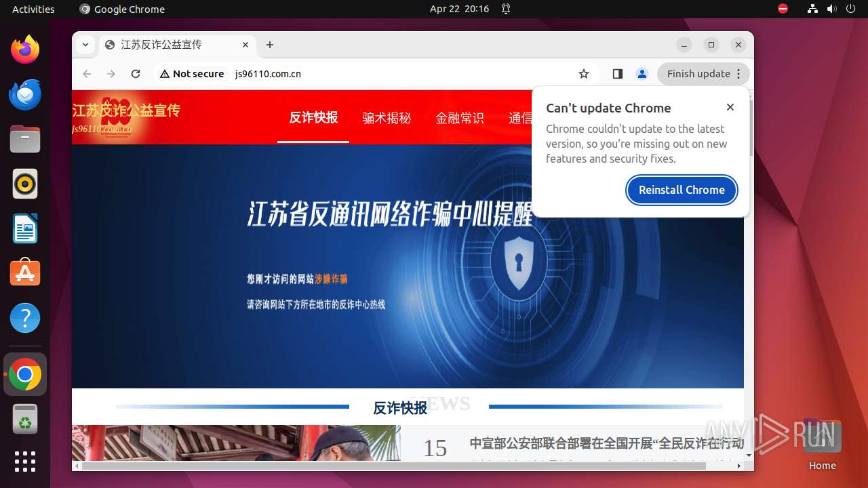Viewport: 868px width, 488px height.
Task: Click the red do-not-disturb tray icon
Action: coord(783,9)
